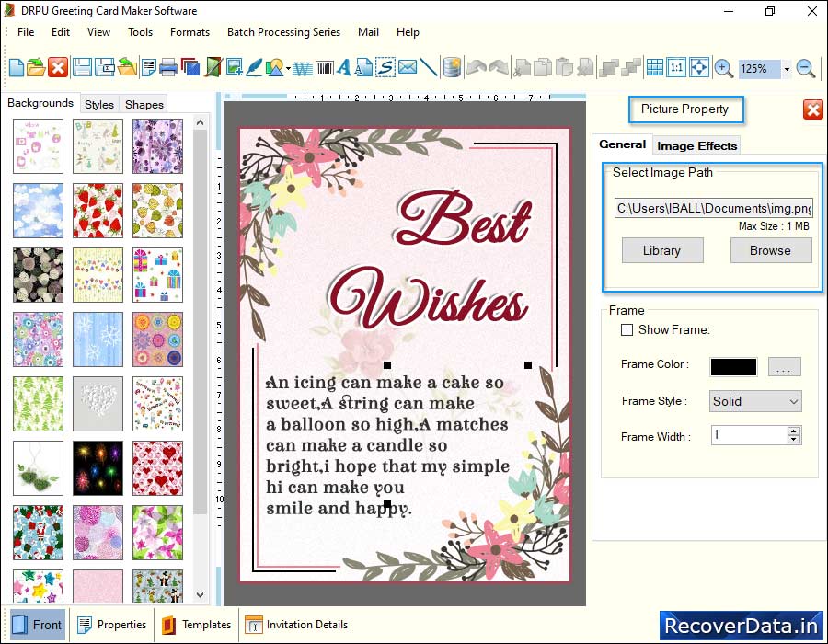This screenshot has height=644, width=828.
Task: Select the General tab
Action: click(x=622, y=144)
